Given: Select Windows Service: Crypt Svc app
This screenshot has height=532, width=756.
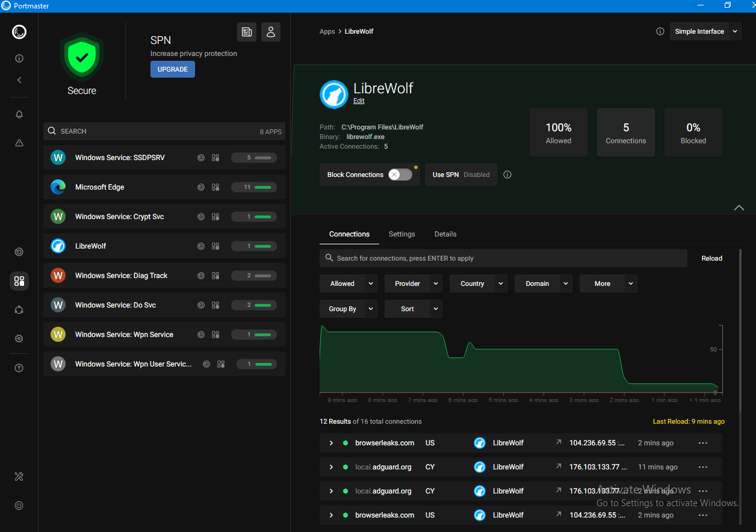Looking at the screenshot, I should [164, 217].
